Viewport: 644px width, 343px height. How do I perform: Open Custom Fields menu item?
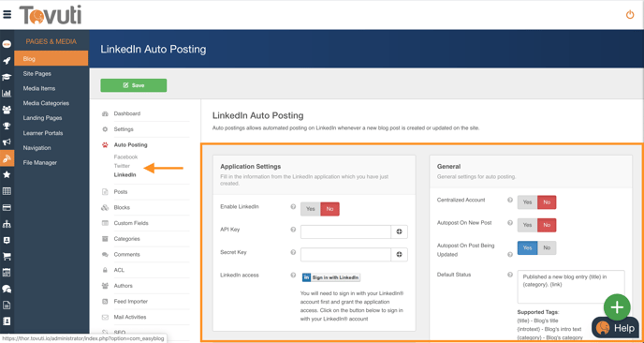(131, 223)
